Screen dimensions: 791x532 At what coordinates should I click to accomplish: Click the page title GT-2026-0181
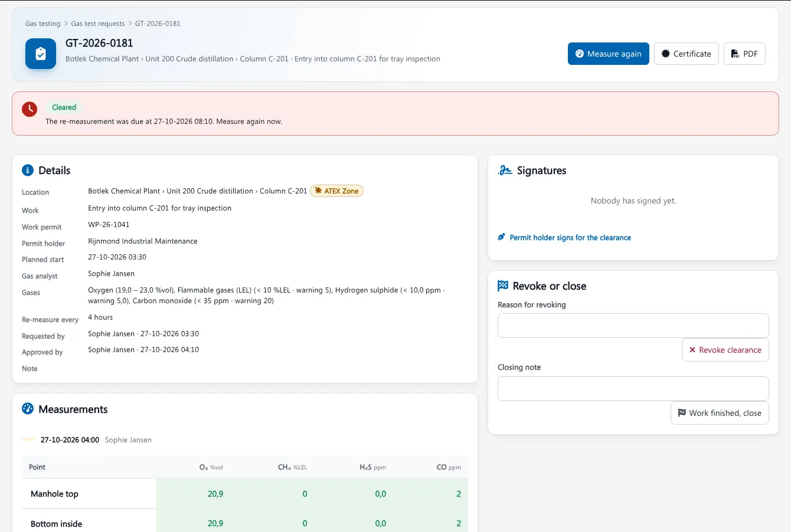pos(99,43)
